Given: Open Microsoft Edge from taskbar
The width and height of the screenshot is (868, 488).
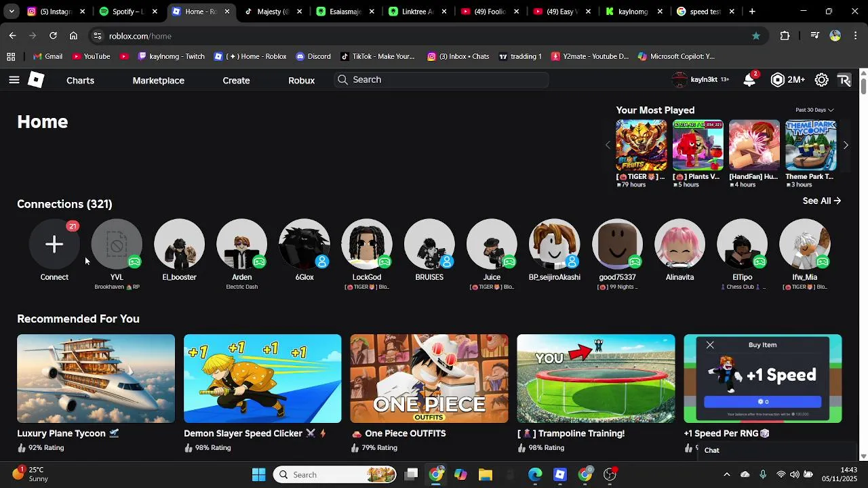Looking at the screenshot, I should click(x=535, y=474).
